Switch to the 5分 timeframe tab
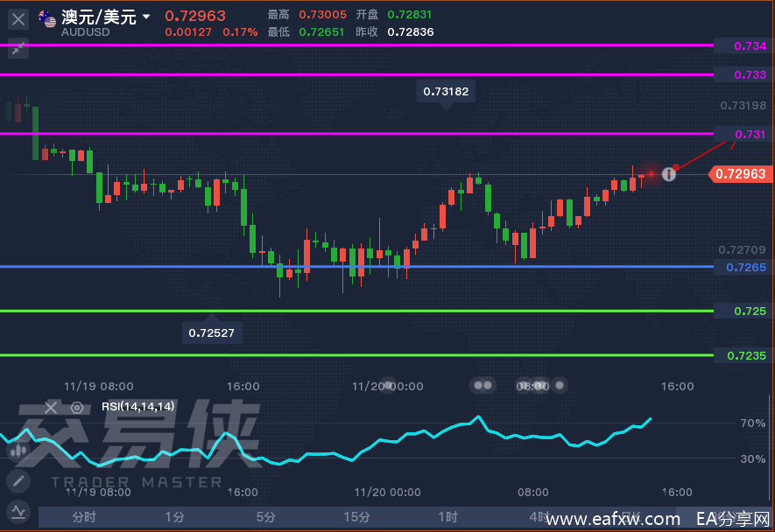The width and height of the screenshot is (775, 532). [x=265, y=517]
